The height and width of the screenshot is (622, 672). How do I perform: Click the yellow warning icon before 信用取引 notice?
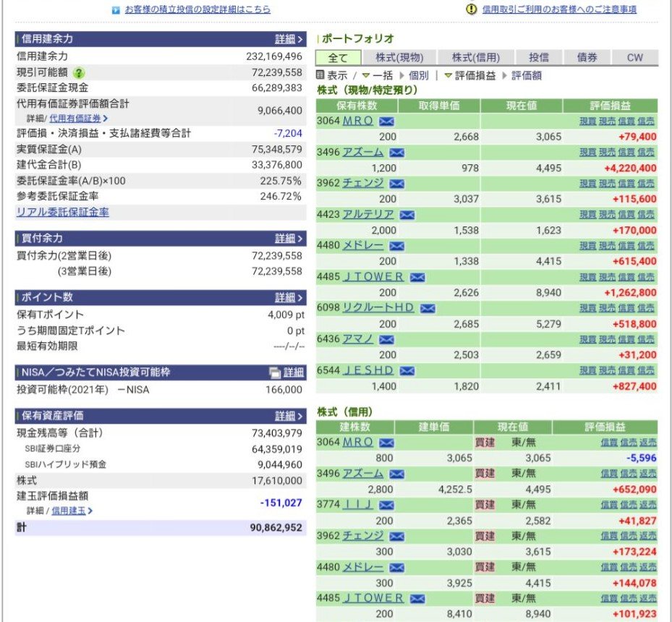[471, 9]
